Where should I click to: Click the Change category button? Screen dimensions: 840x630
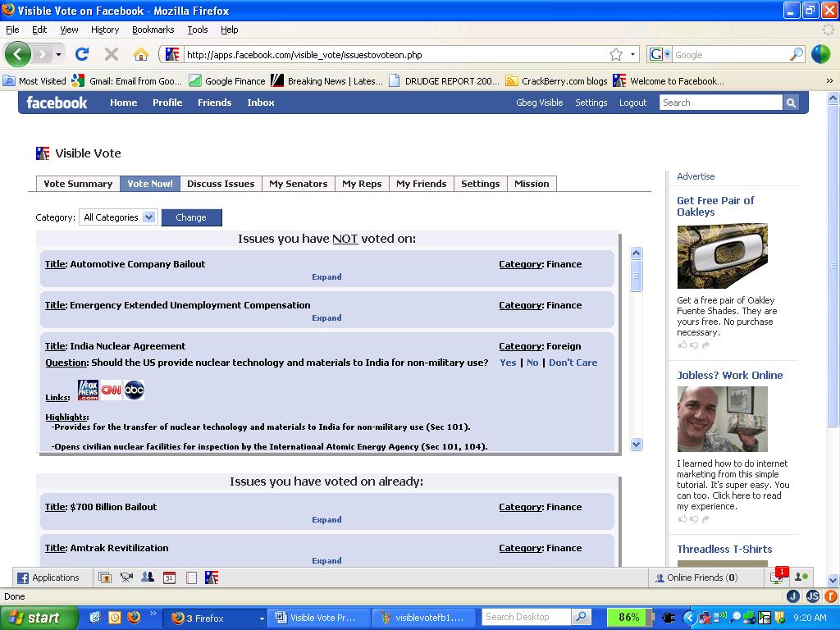pos(191,217)
